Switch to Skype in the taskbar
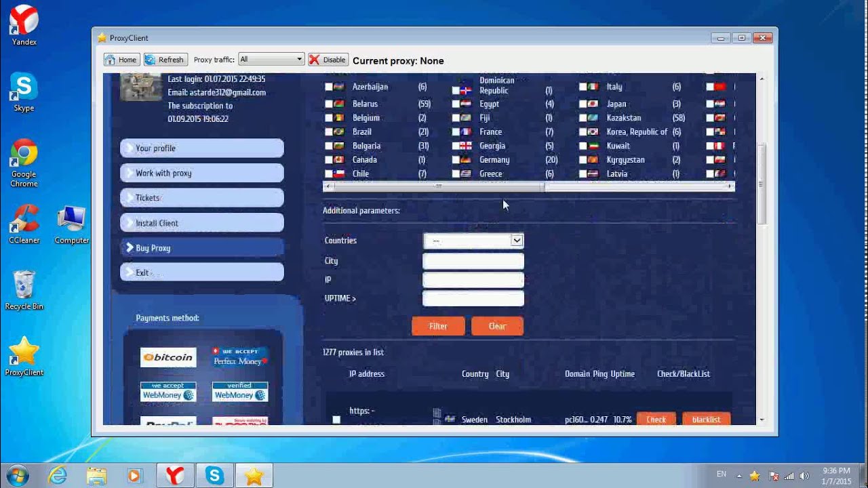This screenshot has width=868, height=488. (214, 476)
